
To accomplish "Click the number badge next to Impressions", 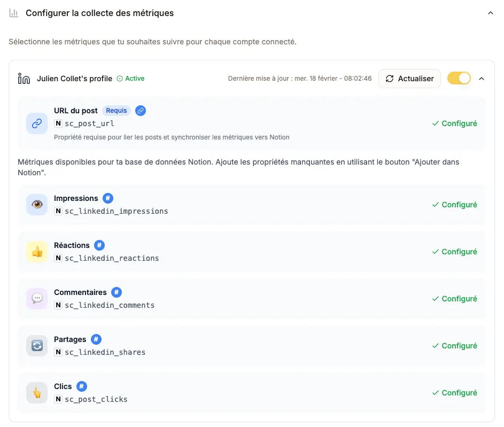I will (x=107, y=198).
